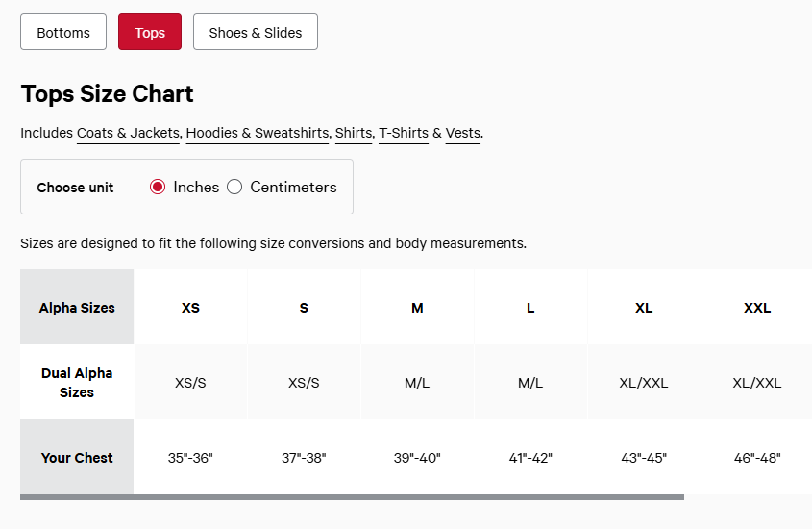Open the Coats & Jackets link
Viewport: 812px width, 529px height.
click(x=129, y=133)
